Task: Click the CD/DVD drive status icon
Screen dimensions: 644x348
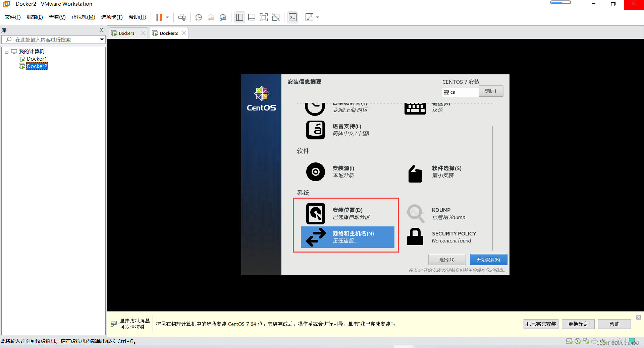Action: tap(578, 341)
